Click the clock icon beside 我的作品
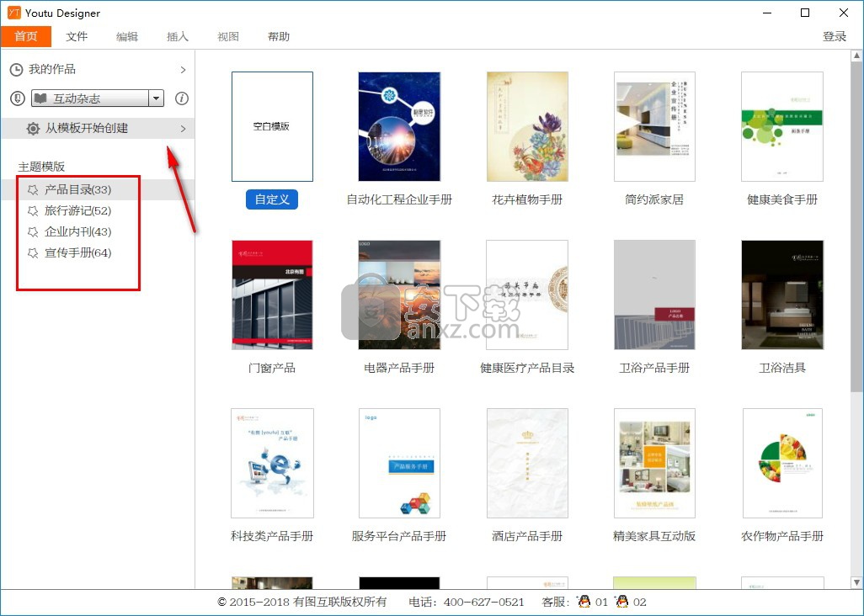The height and width of the screenshot is (616, 864). pyautogui.click(x=17, y=69)
